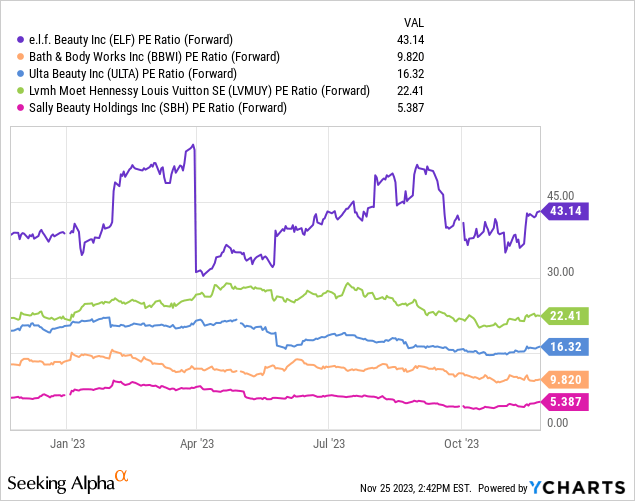
Task: Click the pink 5.387 end-value tag
Action: (566, 402)
